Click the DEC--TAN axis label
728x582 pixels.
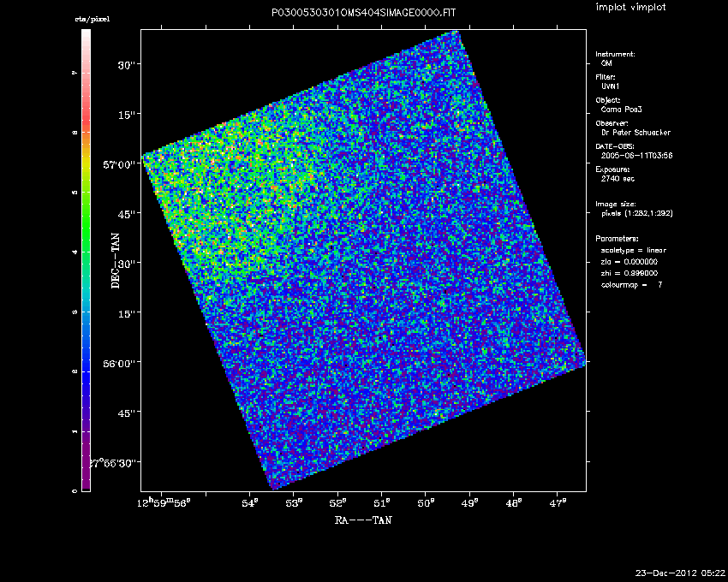click(x=116, y=261)
